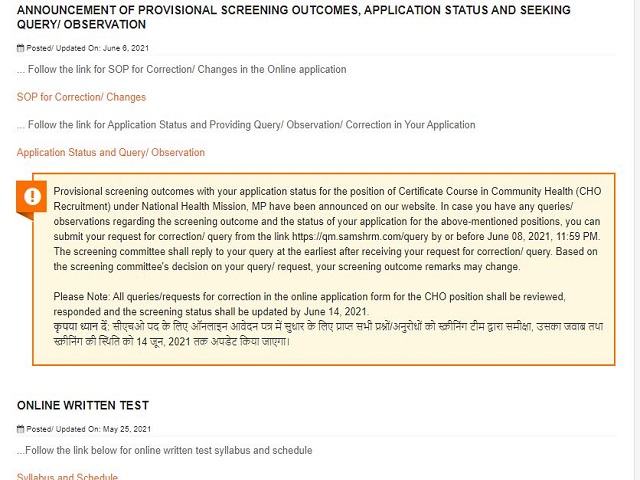Click the calendar icon beside May 25, 2021

click(20, 428)
